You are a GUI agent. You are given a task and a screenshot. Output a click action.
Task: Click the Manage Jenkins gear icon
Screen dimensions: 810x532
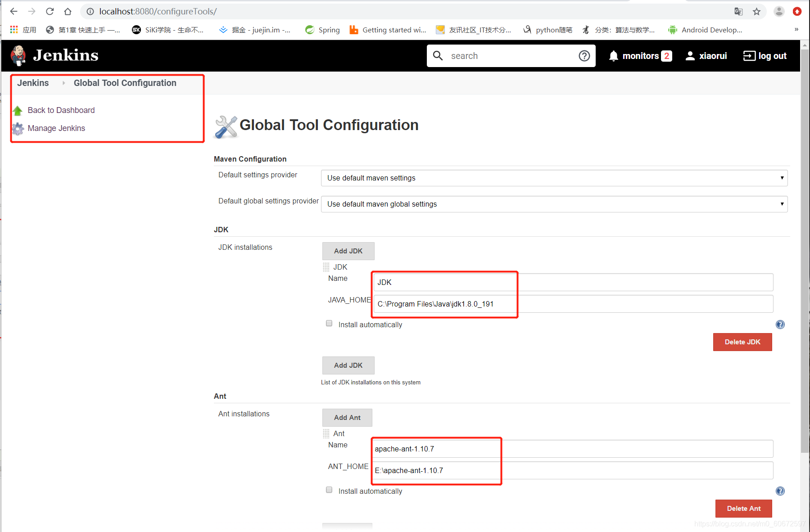tap(18, 129)
